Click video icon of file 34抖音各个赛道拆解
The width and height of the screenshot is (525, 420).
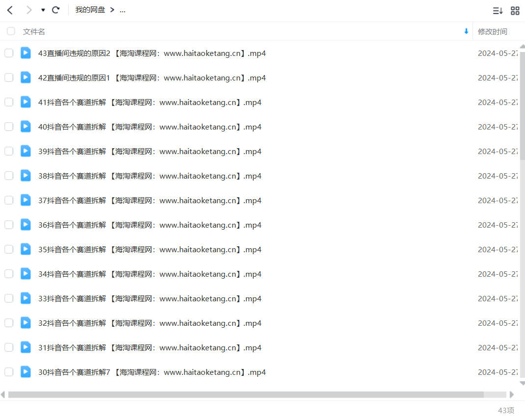pyautogui.click(x=26, y=274)
